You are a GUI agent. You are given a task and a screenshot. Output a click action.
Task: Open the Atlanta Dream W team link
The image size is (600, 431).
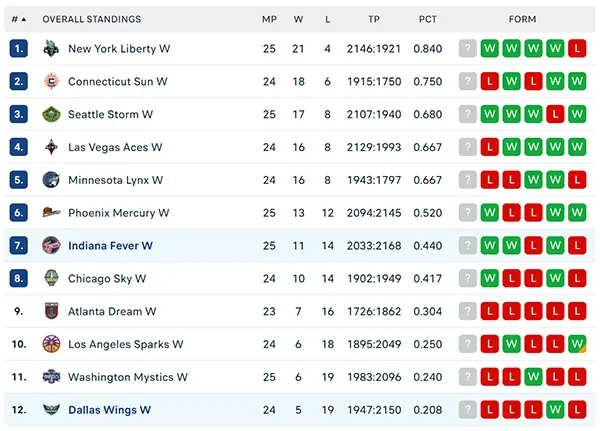tap(112, 311)
